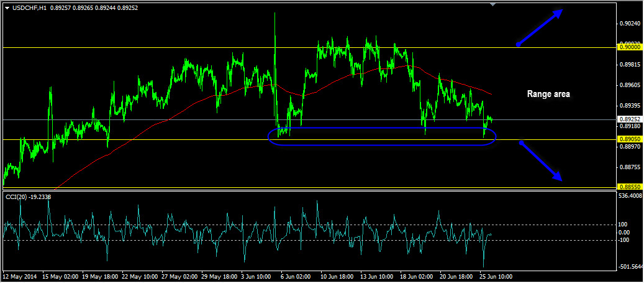Click the 13 Jun 10:00 time label
The height and width of the screenshot is (283, 644).
coord(377,276)
